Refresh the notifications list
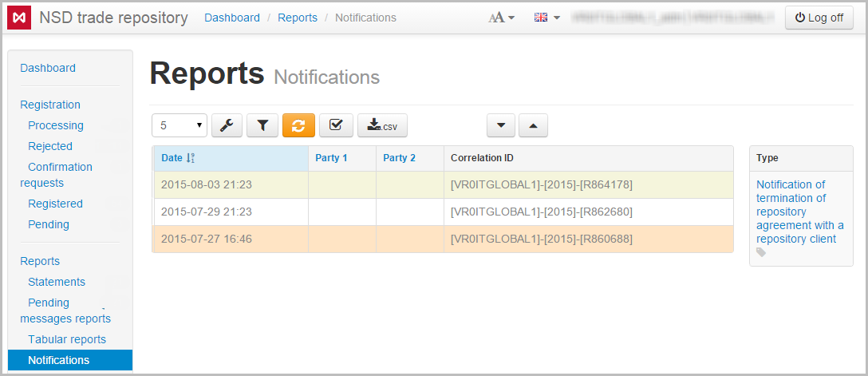Viewport: 868px width, 376px height. point(298,125)
